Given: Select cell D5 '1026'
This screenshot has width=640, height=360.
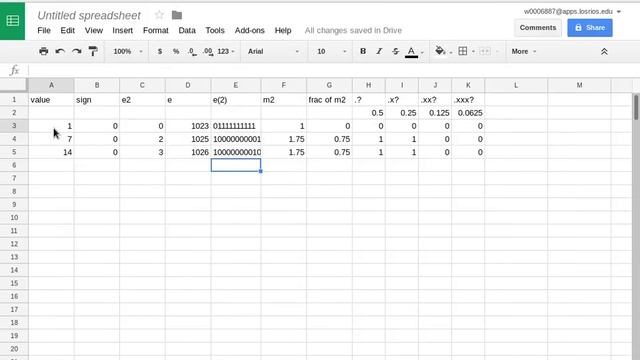Looking at the screenshot, I should [188, 152].
